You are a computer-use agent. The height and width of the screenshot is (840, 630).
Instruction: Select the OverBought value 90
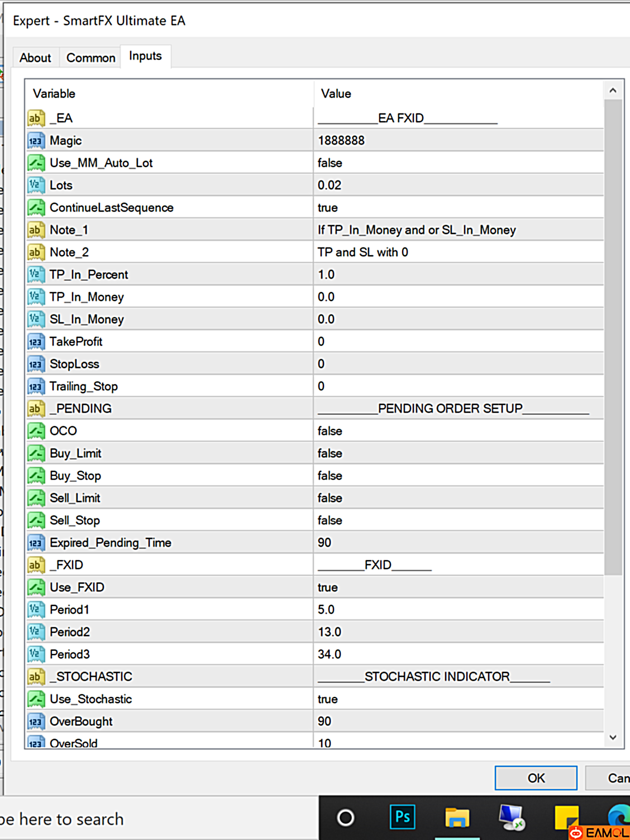324,721
